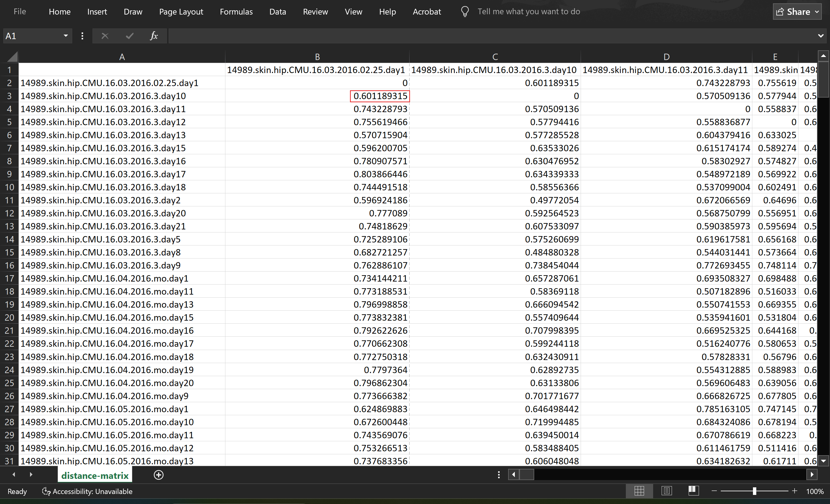The height and width of the screenshot is (504, 830).
Task: Open the File menu
Action: (x=19, y=12)
